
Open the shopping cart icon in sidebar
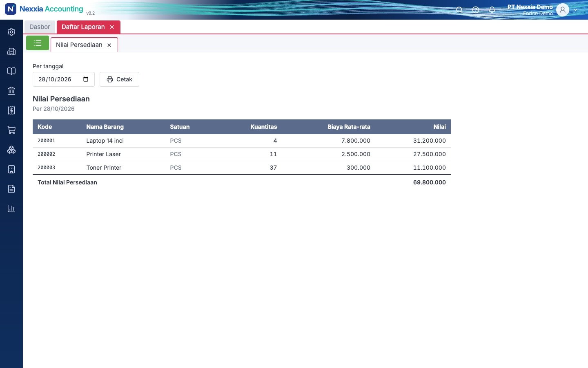pyautogui.click(x=11, y=130)
